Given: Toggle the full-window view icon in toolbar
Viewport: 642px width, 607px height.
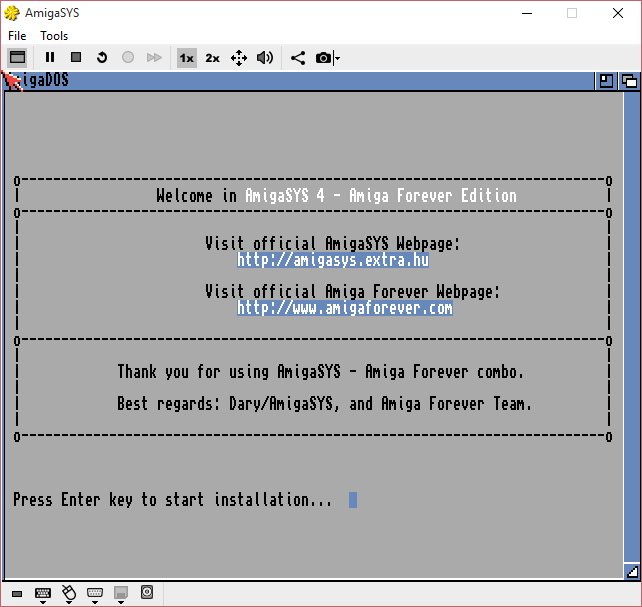Looking at the screenshot, I should (x=17, y=57).
